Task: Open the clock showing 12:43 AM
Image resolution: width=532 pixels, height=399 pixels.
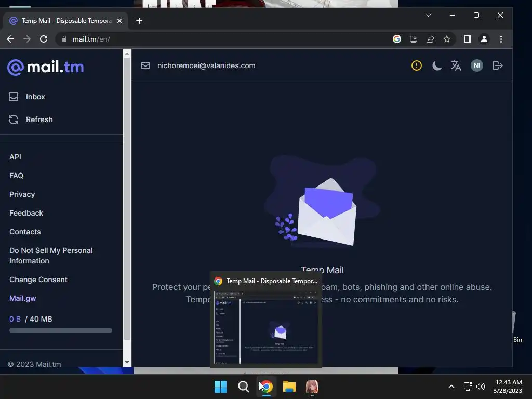Action: pyautogui.click(x=508, y=387)
